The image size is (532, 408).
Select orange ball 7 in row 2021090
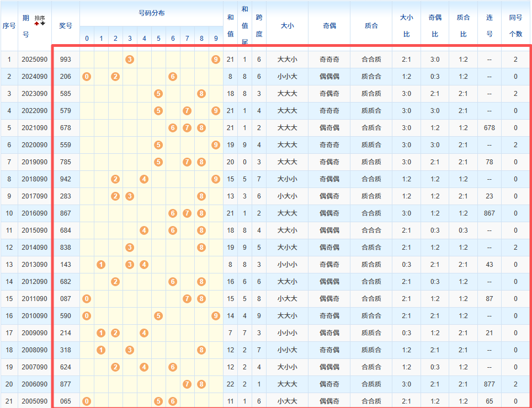coord(187,127)
